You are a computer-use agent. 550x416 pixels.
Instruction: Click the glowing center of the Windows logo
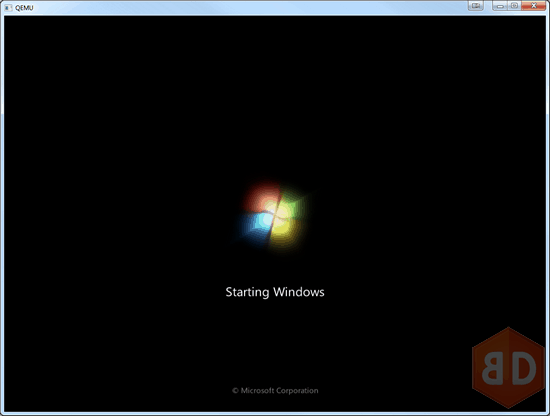point(274,216)
